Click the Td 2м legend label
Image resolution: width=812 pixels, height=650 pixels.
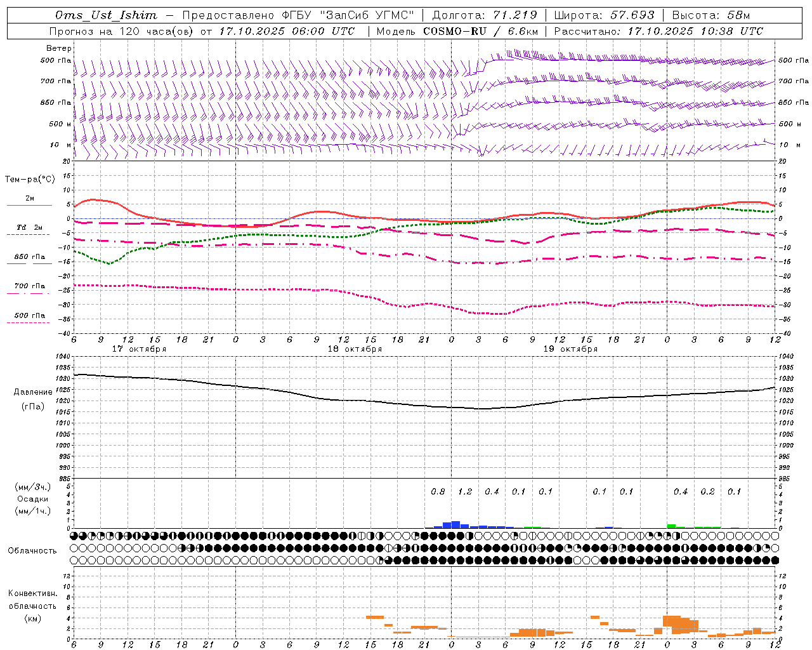(x=29, y=227)
